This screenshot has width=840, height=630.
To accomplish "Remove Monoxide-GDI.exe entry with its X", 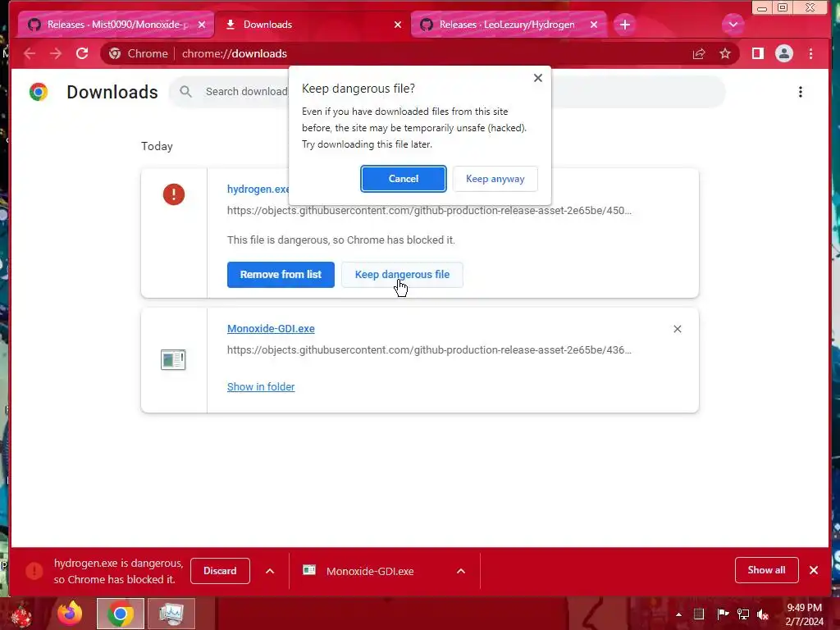I will (x=677, y=329).
